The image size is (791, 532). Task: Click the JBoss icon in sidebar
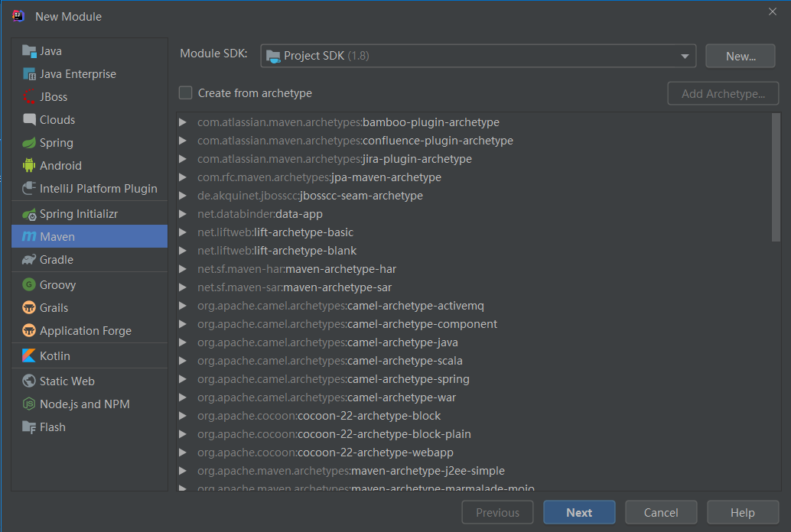click(x=29, y=97)
